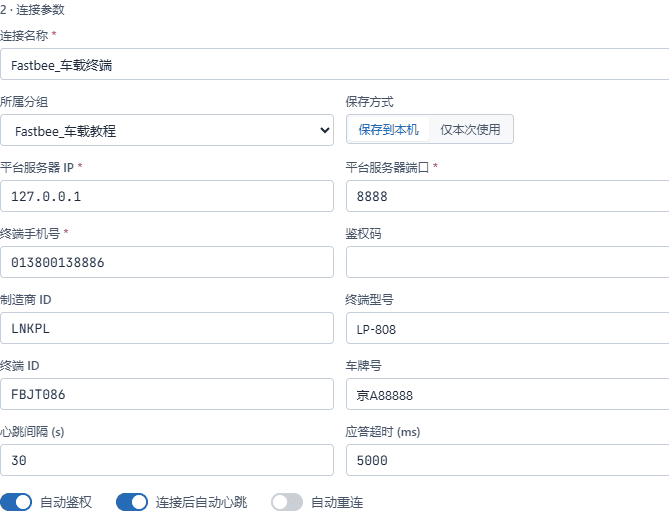Focus the 平台服务器 IP field

coord(167,196)
